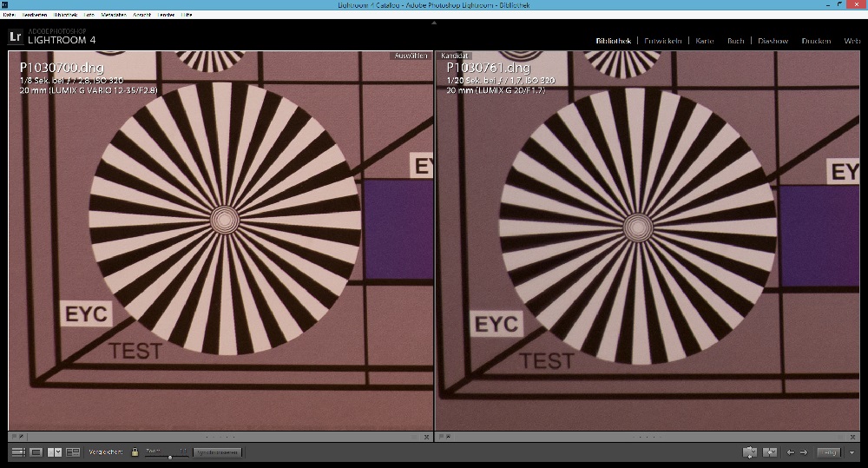Screen dimensions: 868x468
Task: Click the Kandidat label on the right photo
Action: [455, 56]
